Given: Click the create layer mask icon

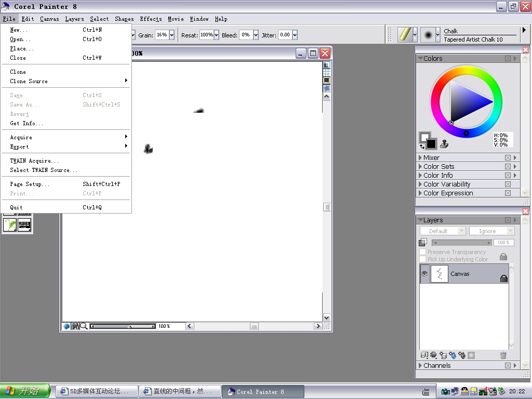Looking at the screenshot, I should coord(471,355).
